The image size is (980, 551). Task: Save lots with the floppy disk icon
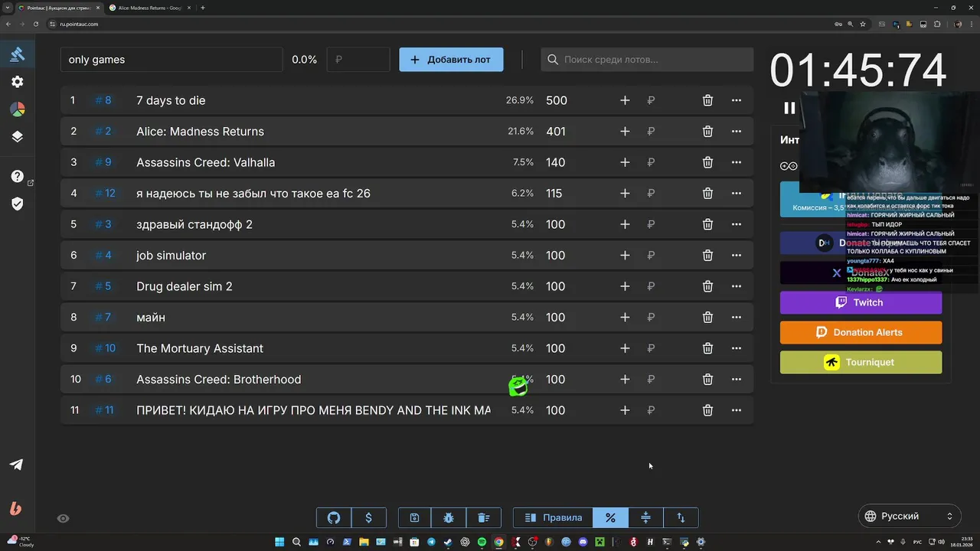[x=414, y=517]
